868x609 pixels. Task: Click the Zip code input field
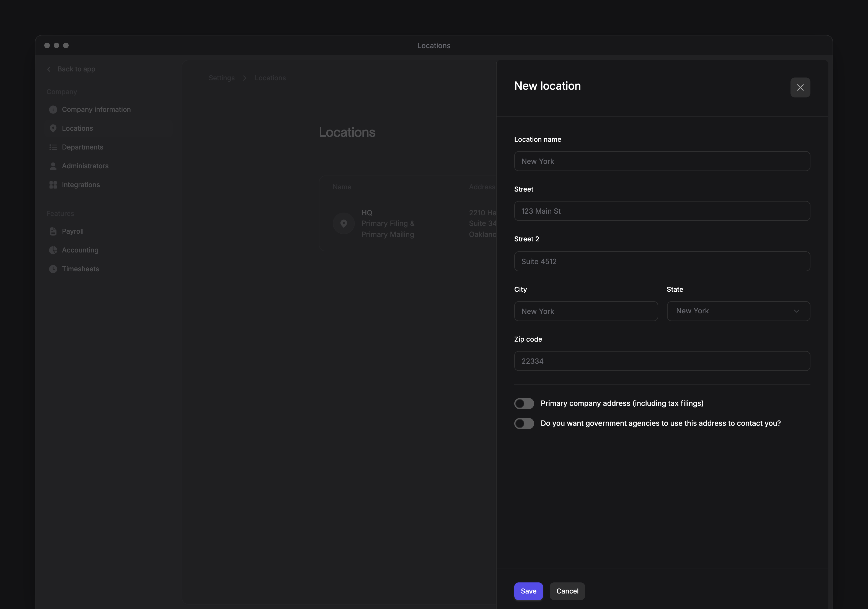(662, 362)
